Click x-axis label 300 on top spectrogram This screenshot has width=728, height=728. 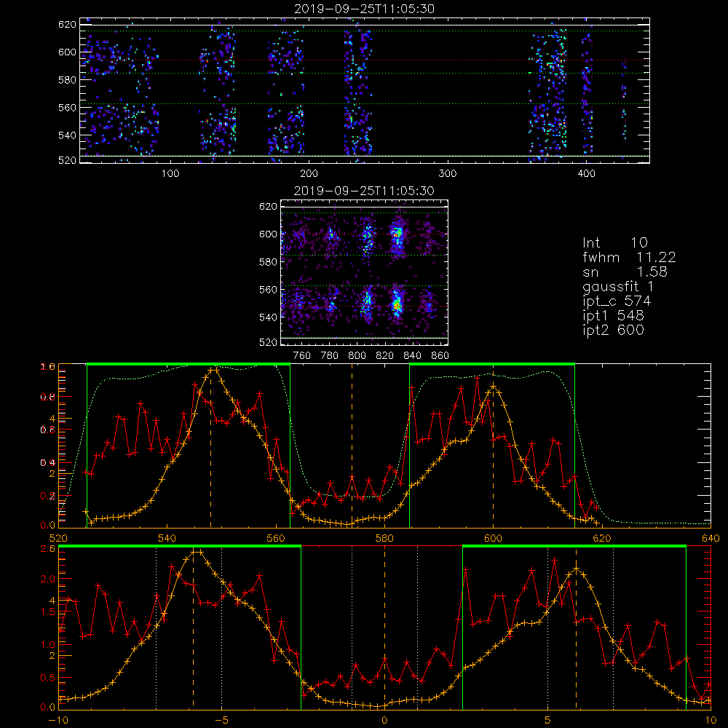pos(448,174)
